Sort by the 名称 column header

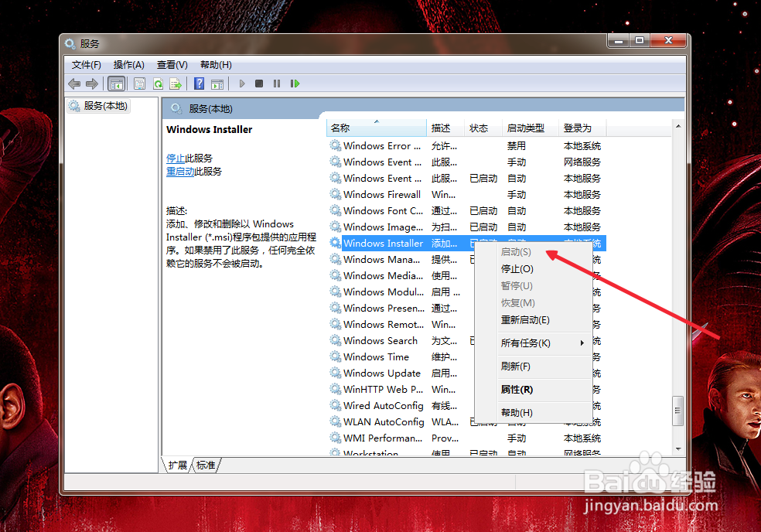[377, 128]
